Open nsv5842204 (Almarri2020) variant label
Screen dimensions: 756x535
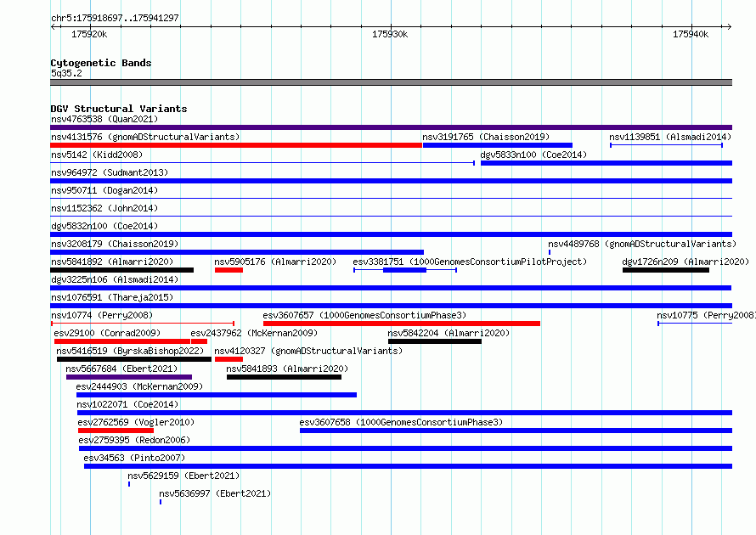(449, 333)
